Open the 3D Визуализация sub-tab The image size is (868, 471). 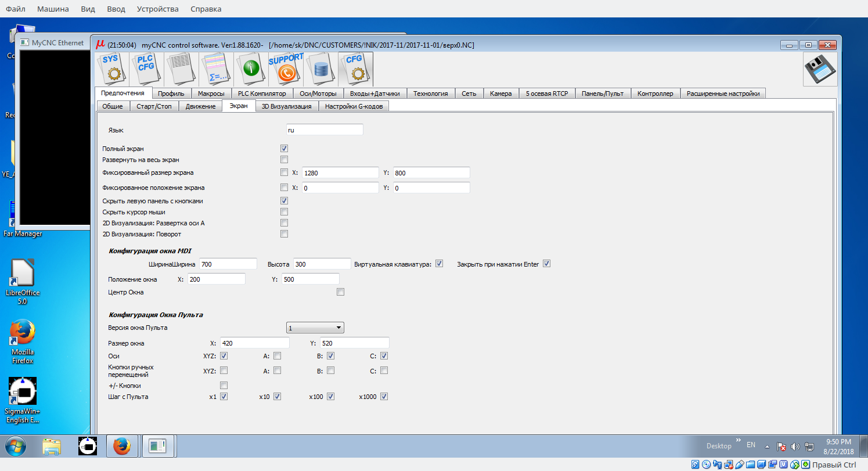(x=286, y=106)
